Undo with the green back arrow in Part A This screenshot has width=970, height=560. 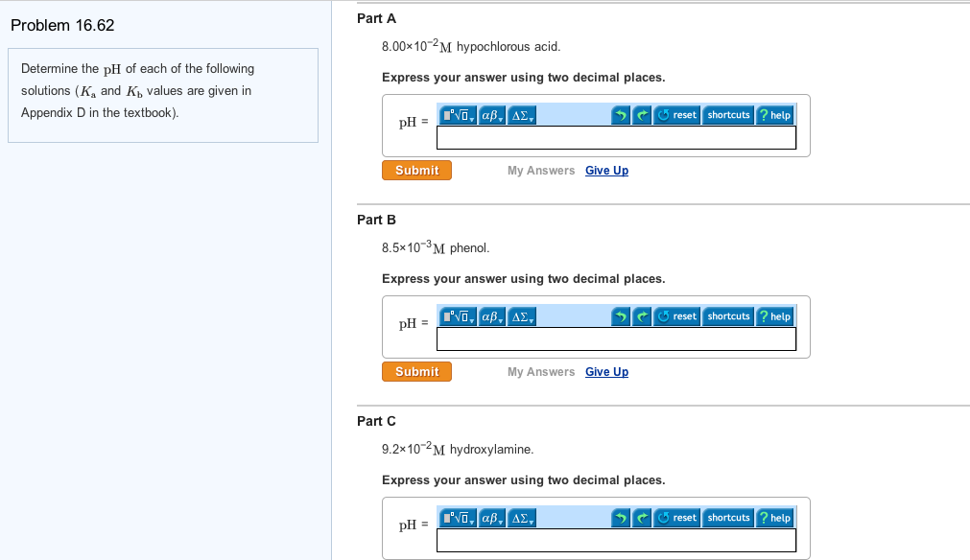click(620, 114)
